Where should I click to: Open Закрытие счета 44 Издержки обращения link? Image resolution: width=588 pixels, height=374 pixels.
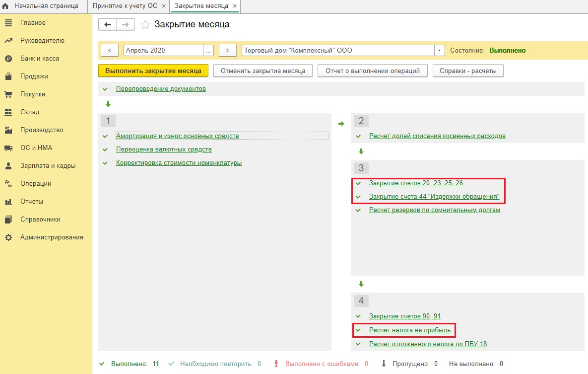434,196
